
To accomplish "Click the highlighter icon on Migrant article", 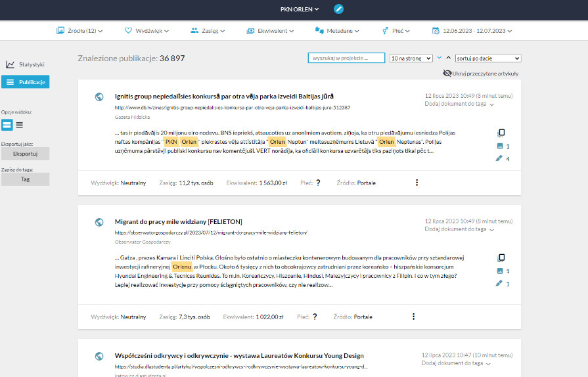I will pos(499,284).
